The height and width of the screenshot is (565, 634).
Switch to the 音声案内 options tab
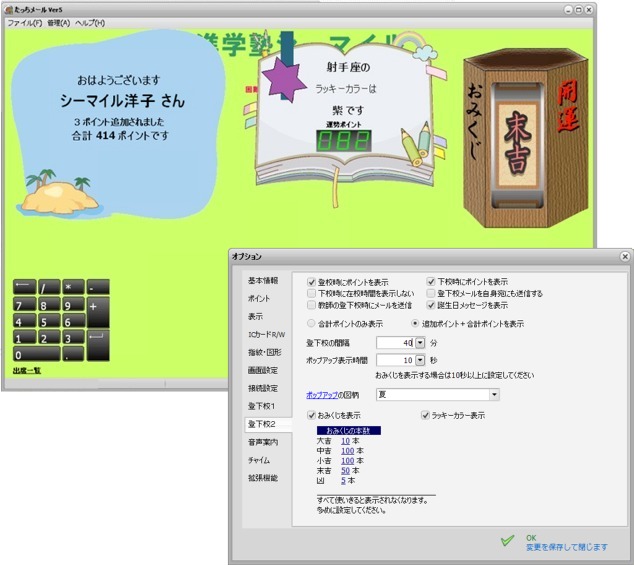coord(262,441)
